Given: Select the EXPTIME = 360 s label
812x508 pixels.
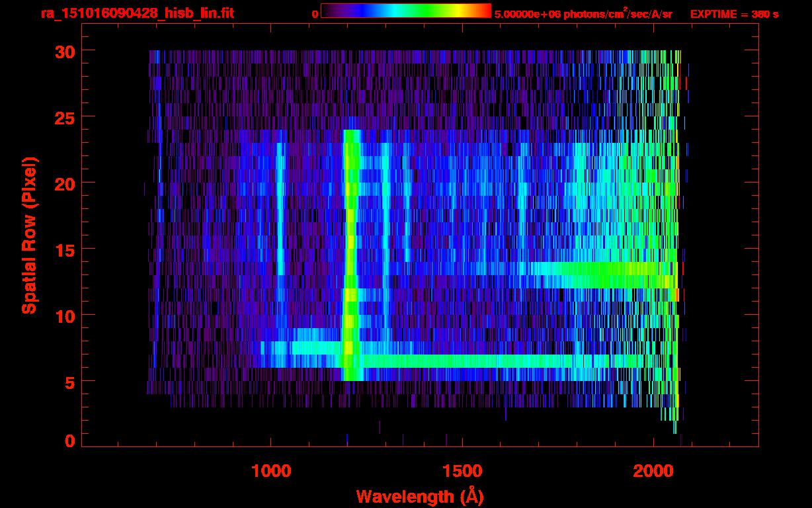Looking at the screenshot, I should (x=734, y=14).
